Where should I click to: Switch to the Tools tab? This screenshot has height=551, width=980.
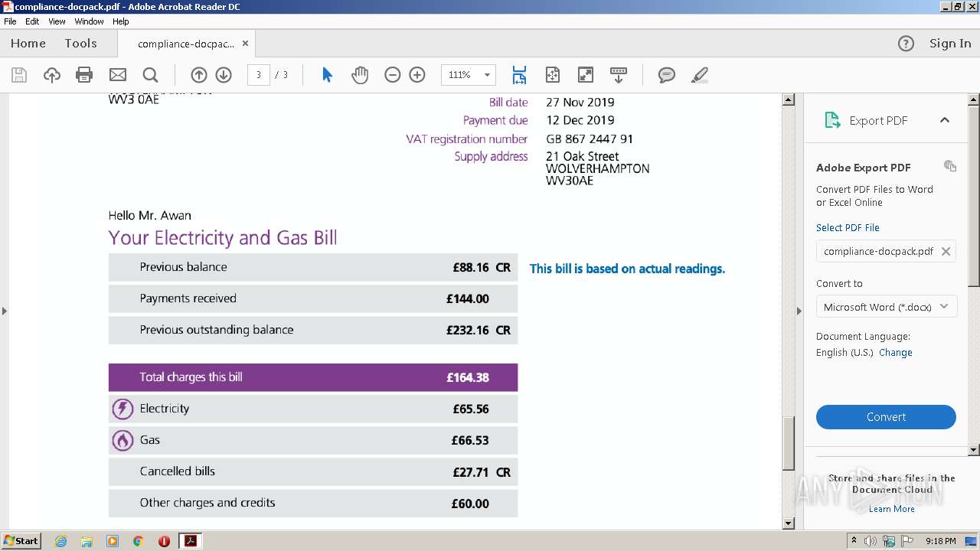tap(80, 44)
